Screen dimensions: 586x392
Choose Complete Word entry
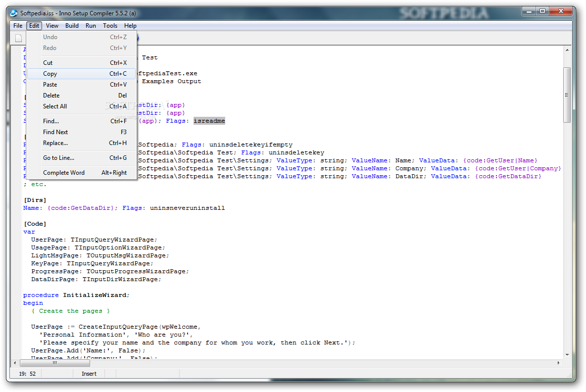[82, 173]
